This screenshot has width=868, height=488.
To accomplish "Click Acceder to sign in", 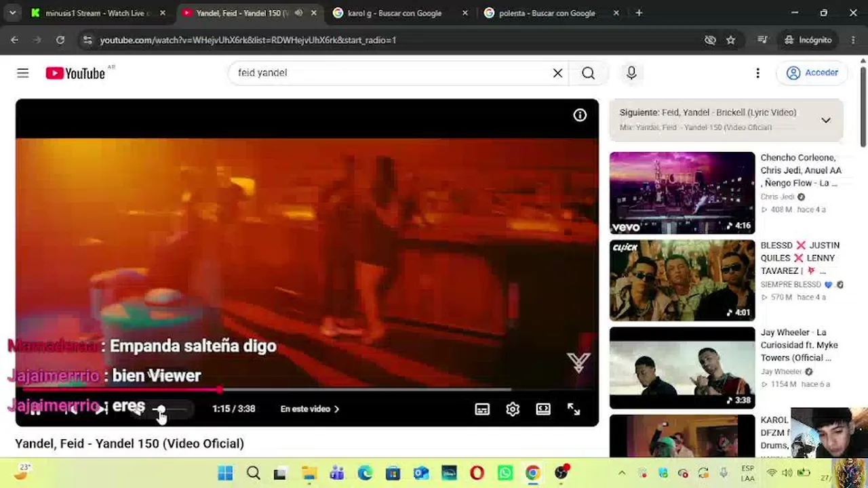I will coord(812,73).
